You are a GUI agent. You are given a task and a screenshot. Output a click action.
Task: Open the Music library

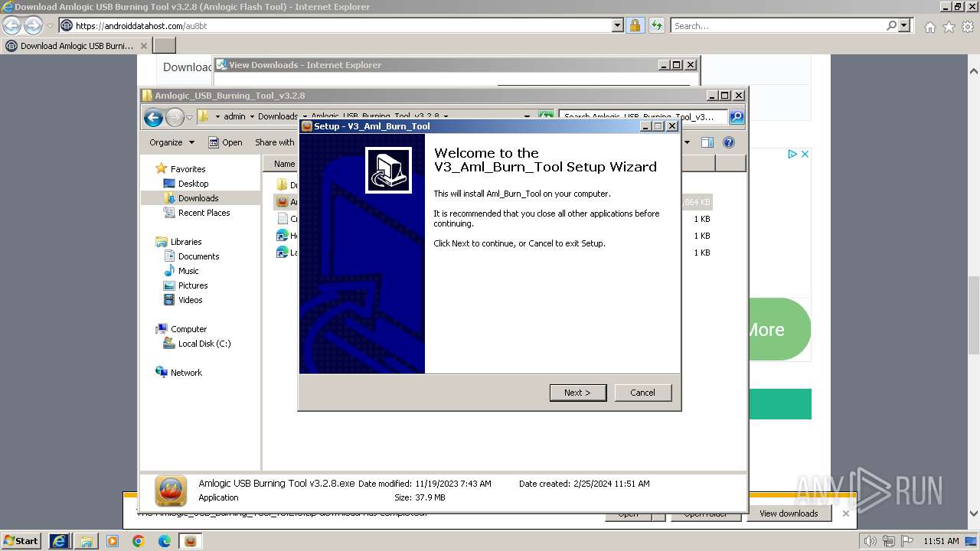(x=188, y=271)
